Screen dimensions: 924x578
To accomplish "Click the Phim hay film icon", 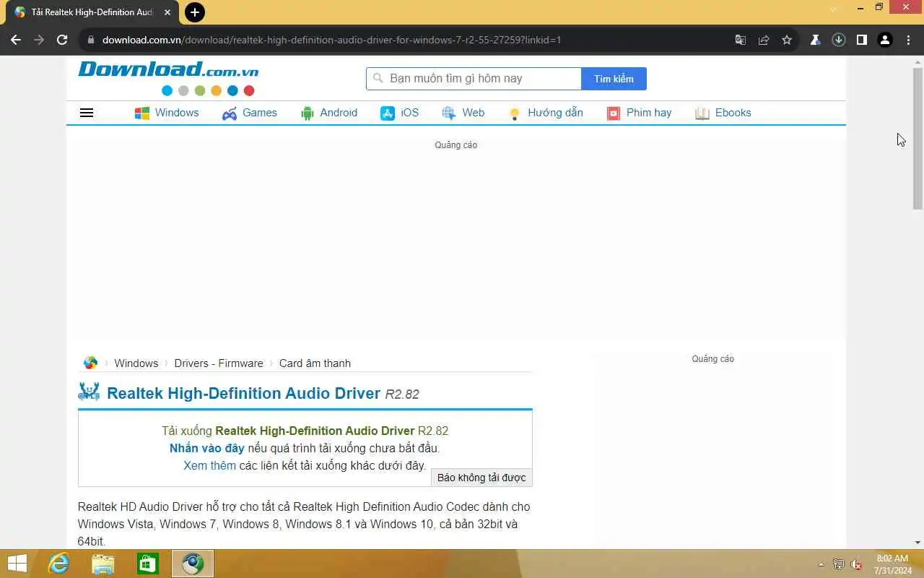I will (x=614, y=113).
